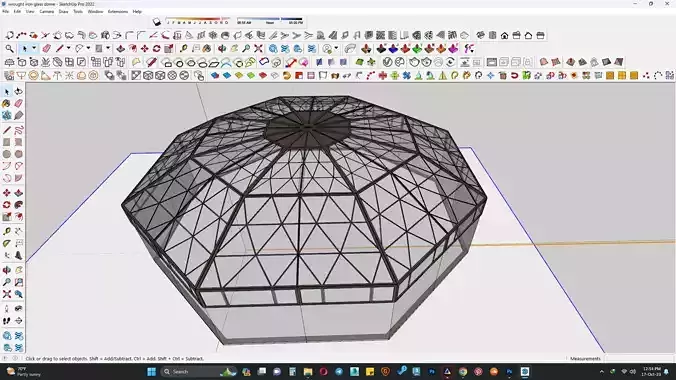Select the Rotate tool in left toolbar

point(6,205)
